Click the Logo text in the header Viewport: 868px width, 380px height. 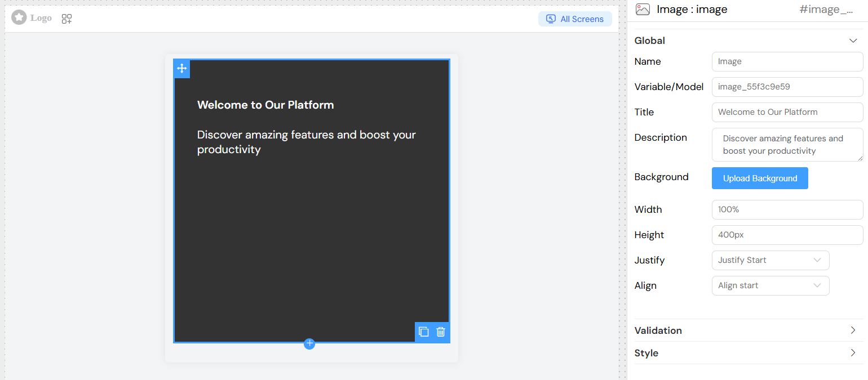click(x=41, y=18)
